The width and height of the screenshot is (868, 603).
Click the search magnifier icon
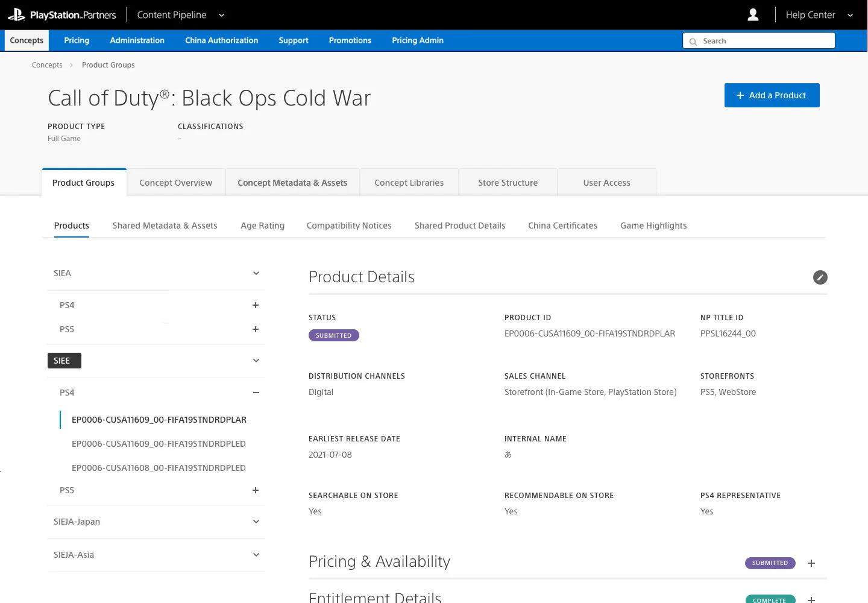click(693, 41)
